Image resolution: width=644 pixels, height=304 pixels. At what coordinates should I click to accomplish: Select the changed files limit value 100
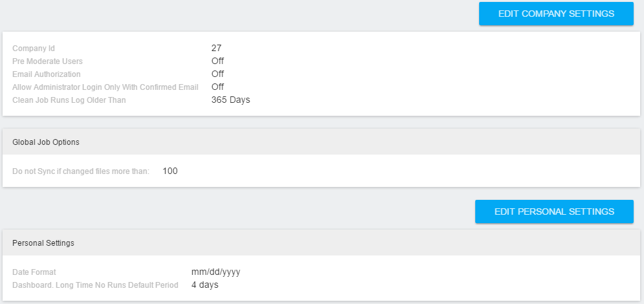(170, 171)
